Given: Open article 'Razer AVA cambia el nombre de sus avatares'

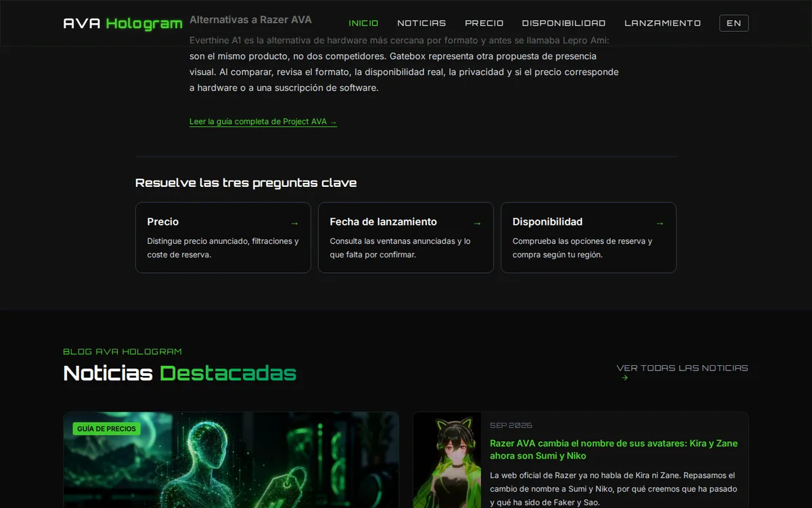Looking at the screenshot, I should coord(614,450).
